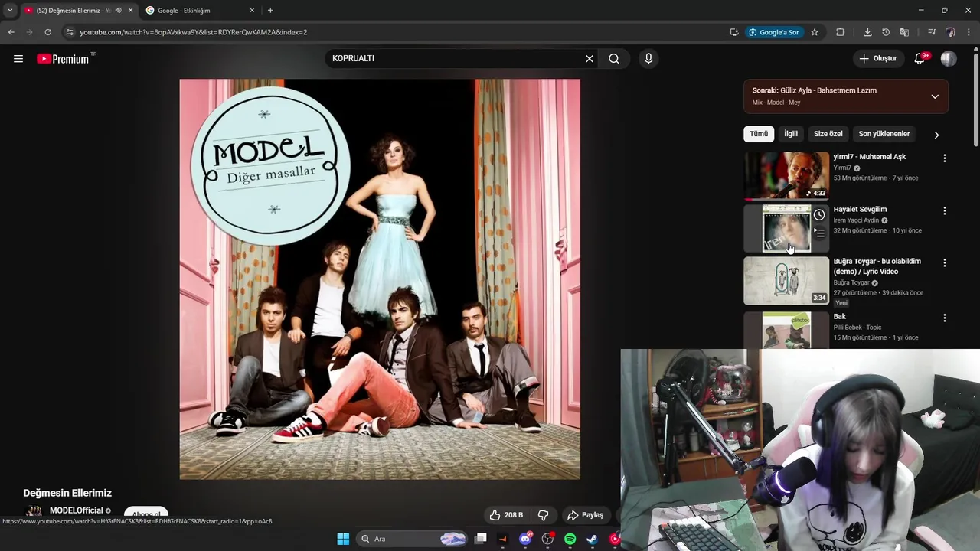Go to the YouTube Premium home logo
This screenshot has height=551, width=980.
click(63, 59)
